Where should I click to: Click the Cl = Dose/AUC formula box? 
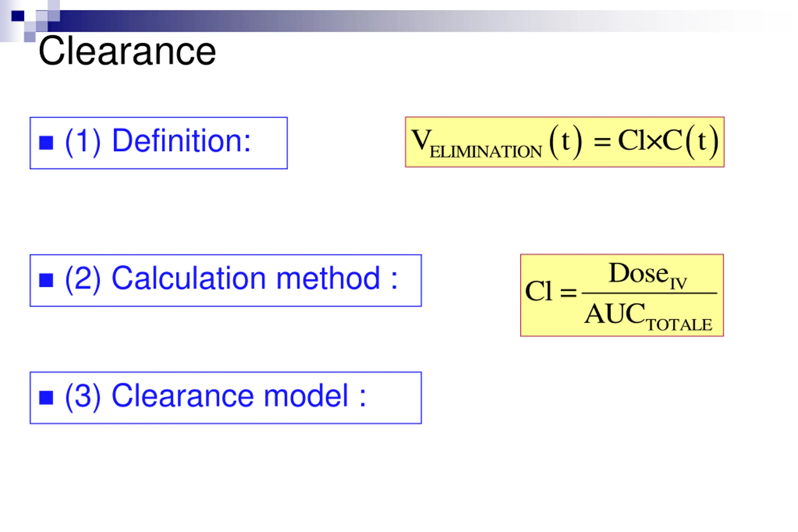point(622,295)
